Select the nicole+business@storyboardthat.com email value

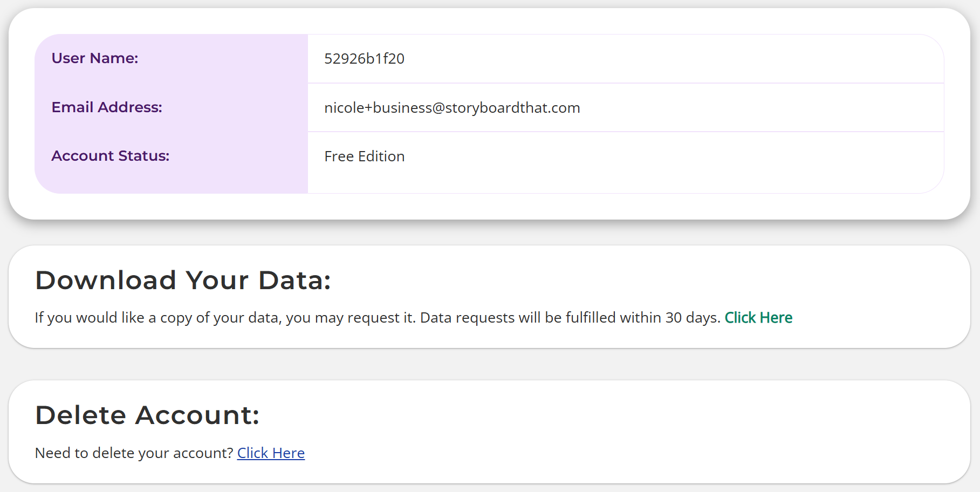coord(452,108)
